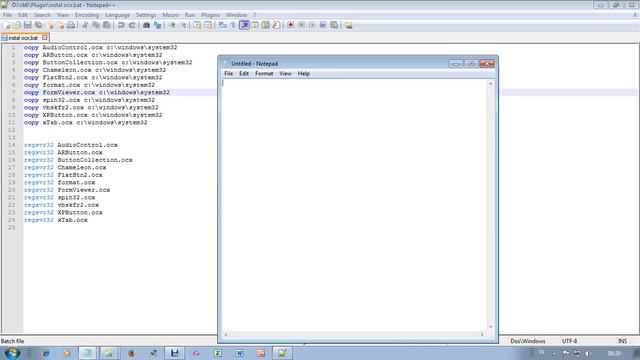Screen dimensions: 640x360
Task: Save the current recorded macro icon
Action: tap(334, 25)
